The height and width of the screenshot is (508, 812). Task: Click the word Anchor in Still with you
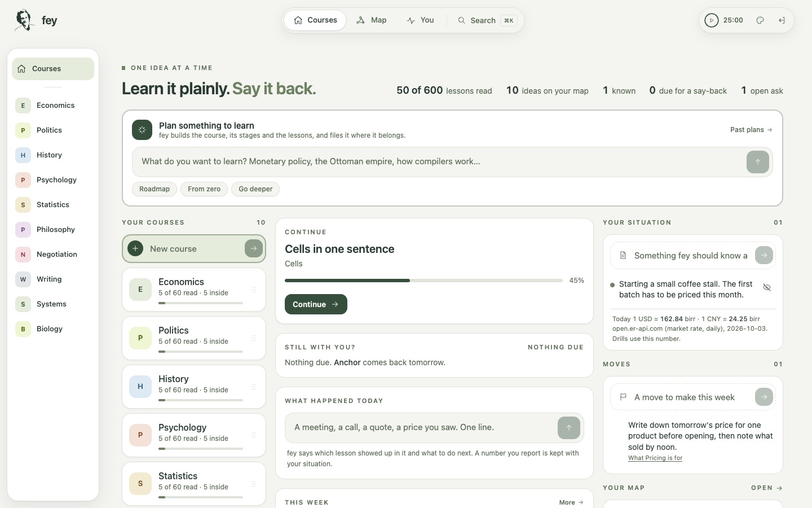coord(347,362)
